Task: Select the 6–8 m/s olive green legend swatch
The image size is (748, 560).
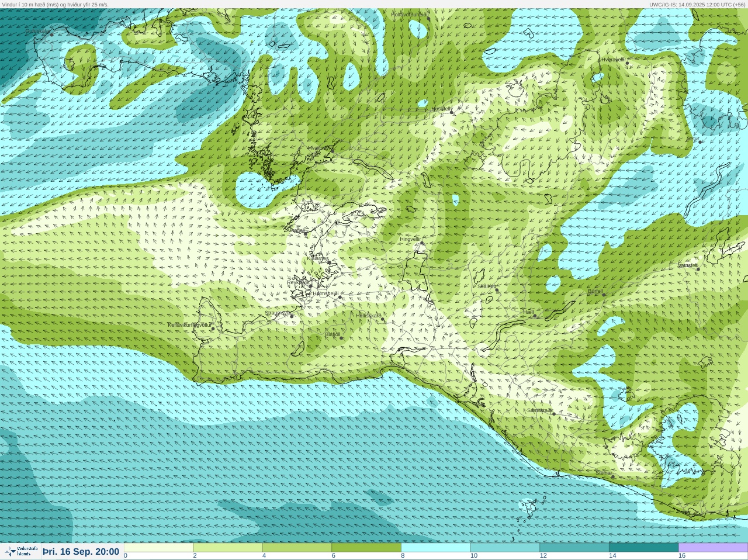Action: tap(366, 548)
